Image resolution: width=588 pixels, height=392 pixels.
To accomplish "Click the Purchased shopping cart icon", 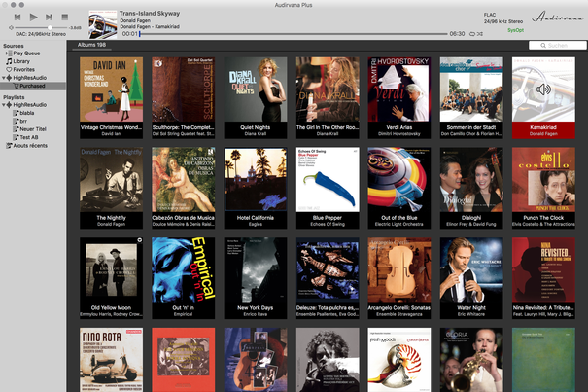I will (17, 86).
